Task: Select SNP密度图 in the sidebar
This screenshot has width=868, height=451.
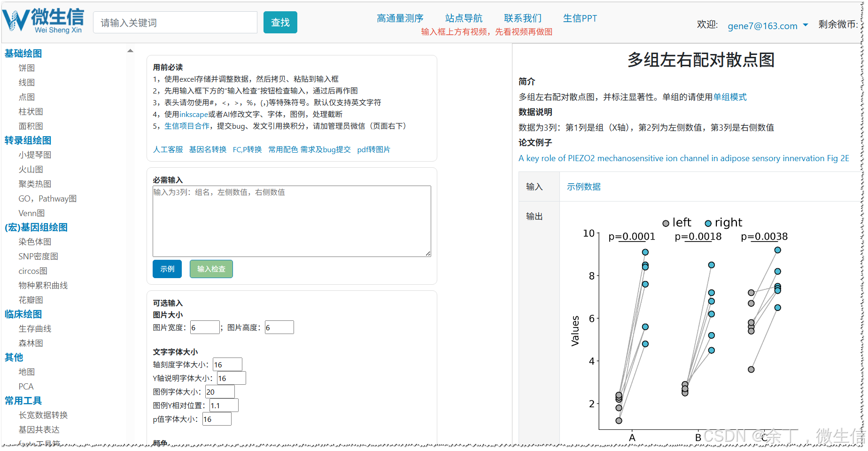Action: 39,257
